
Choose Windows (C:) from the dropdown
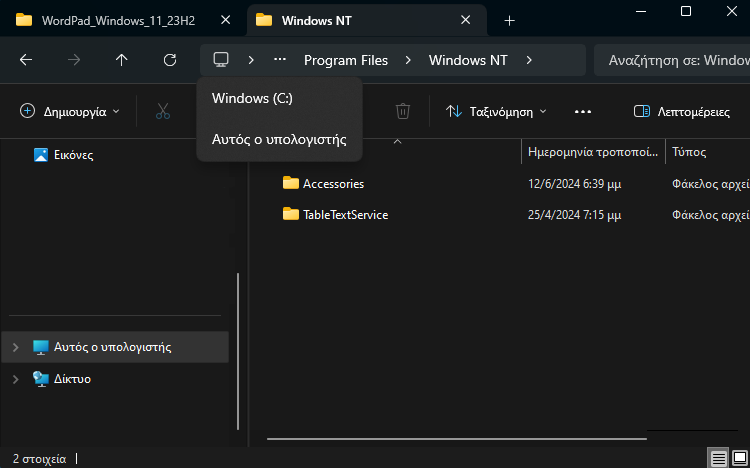tap(279, 98)
